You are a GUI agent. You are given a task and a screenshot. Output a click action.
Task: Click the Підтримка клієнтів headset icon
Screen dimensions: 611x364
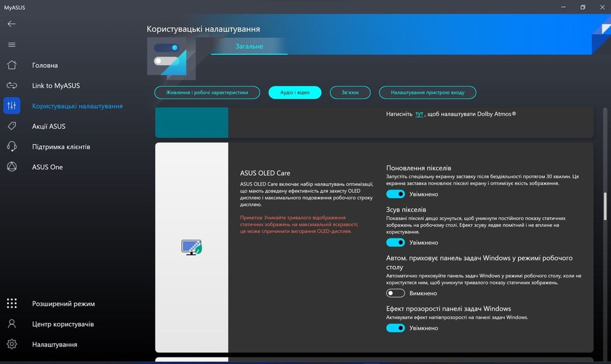coord(12,146)
